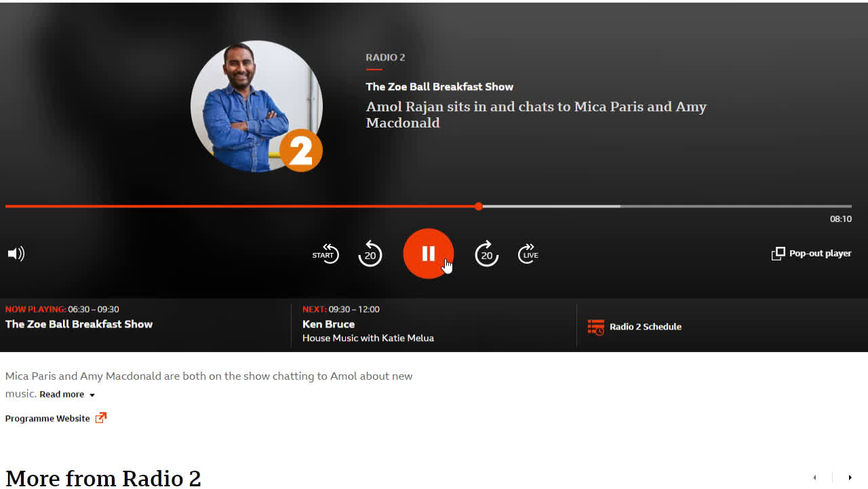Open the Programme Website external link icon
The width and height of the screenshot is (868, 489).
[100, 418]
